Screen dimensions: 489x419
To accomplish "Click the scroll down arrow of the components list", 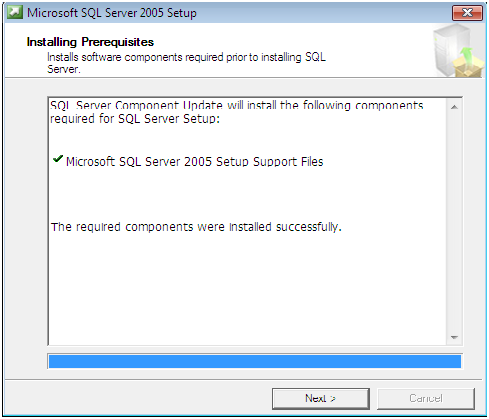I will tap(454, 337).
